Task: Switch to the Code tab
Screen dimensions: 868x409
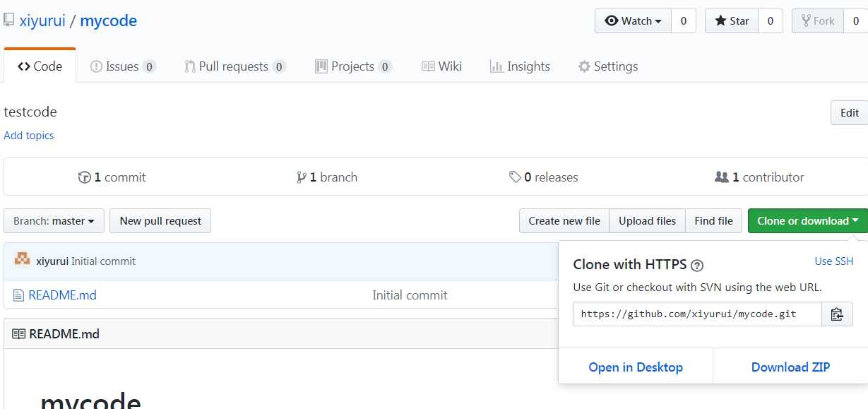Action: click(40, 66)
